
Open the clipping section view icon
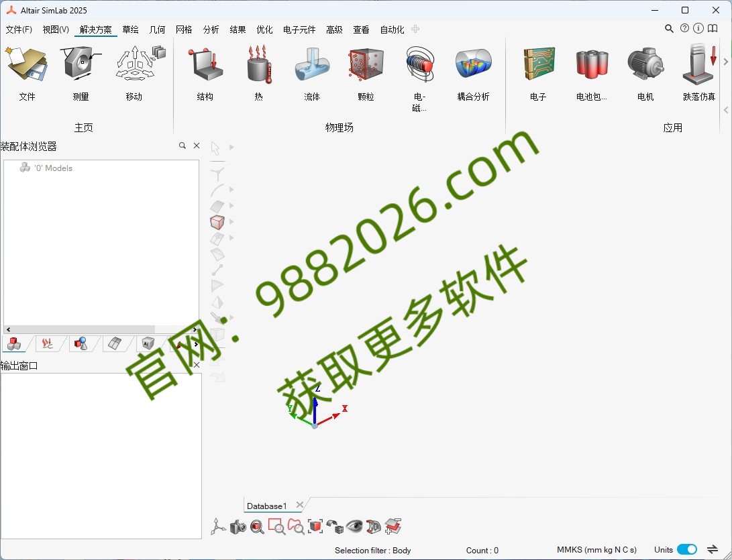point(374,527)
